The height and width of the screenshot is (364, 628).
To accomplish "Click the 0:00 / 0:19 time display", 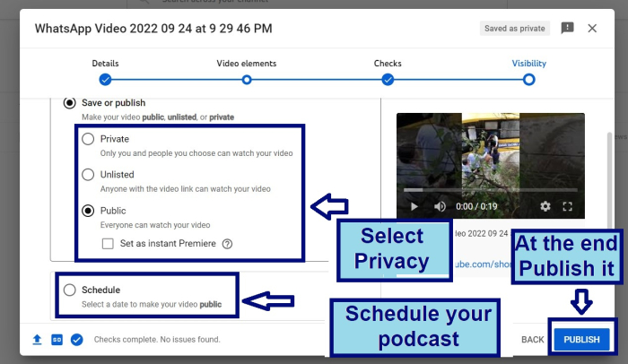I will click(476, 206).
